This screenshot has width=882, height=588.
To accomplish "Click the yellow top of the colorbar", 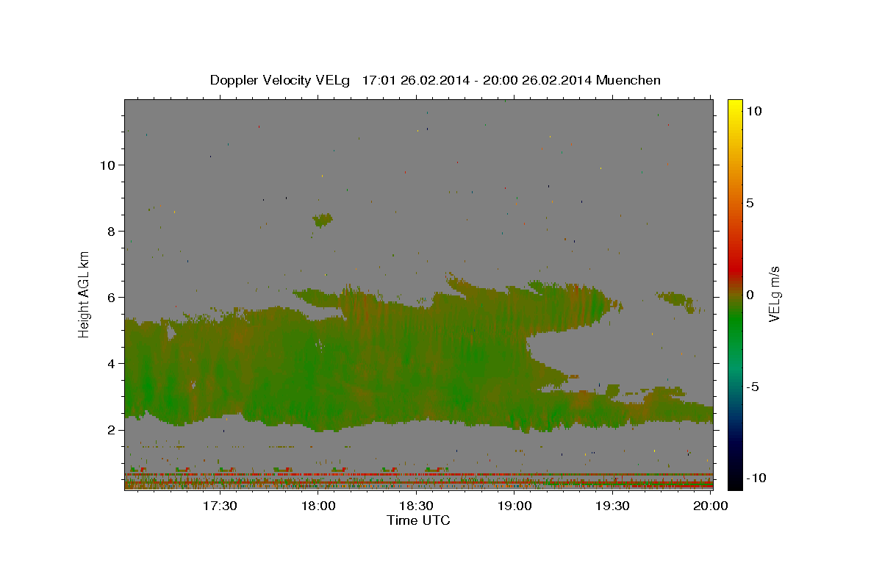I will pyautogui.click(x=735, y=107).
